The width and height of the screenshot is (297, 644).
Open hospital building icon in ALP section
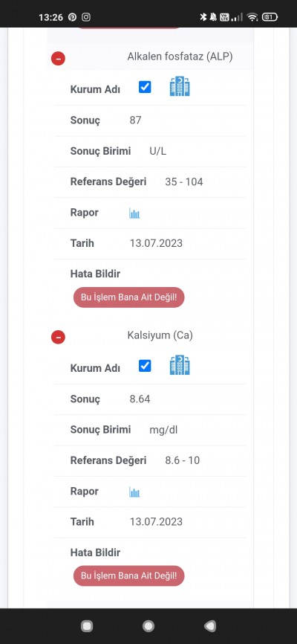click(x=180, y=87)
